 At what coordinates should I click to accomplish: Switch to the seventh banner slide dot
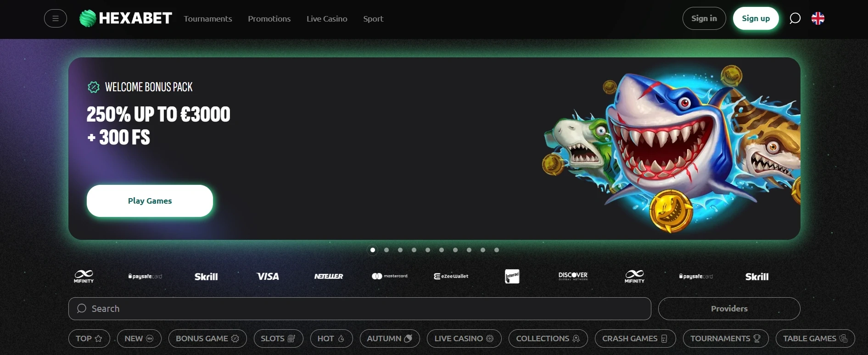(x=455, y=250)
